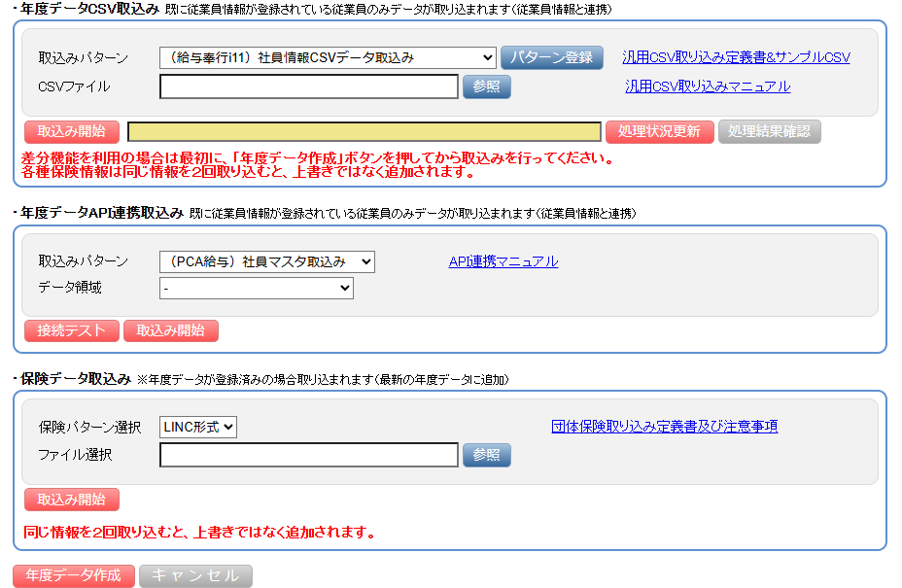Click the 処理結果確認 button
The width and height of the screenshot is (902, 588).
point(769,132)
